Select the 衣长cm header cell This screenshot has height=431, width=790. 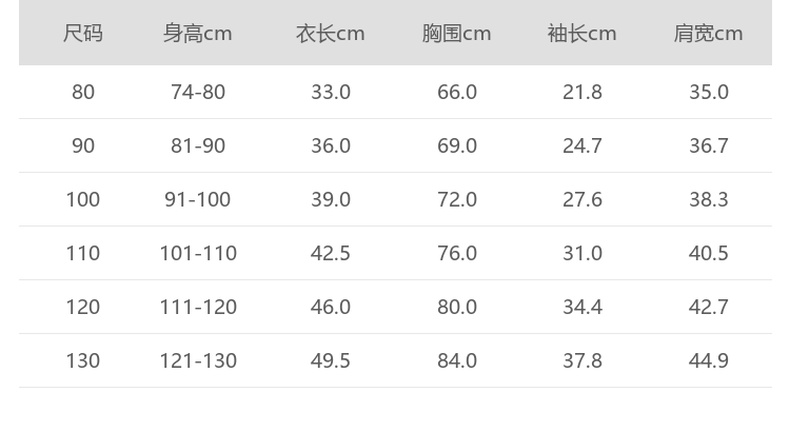(330, 34)
